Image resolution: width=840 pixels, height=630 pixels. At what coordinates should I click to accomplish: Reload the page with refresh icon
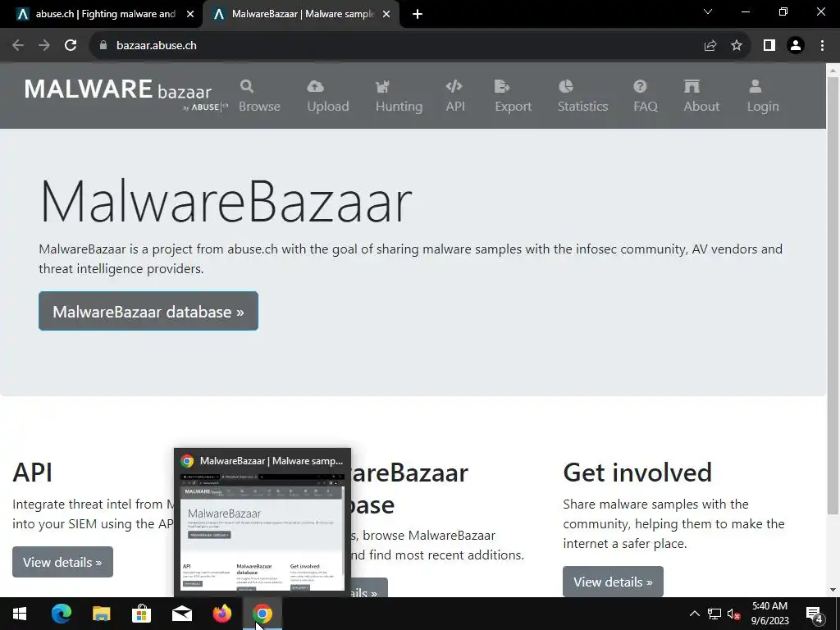coord(71,46)
